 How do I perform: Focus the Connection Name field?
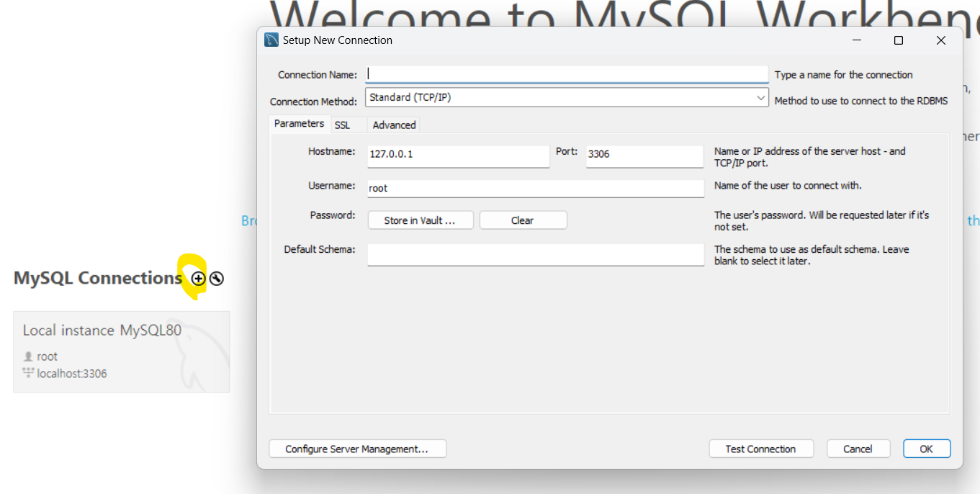coord(567,74)
